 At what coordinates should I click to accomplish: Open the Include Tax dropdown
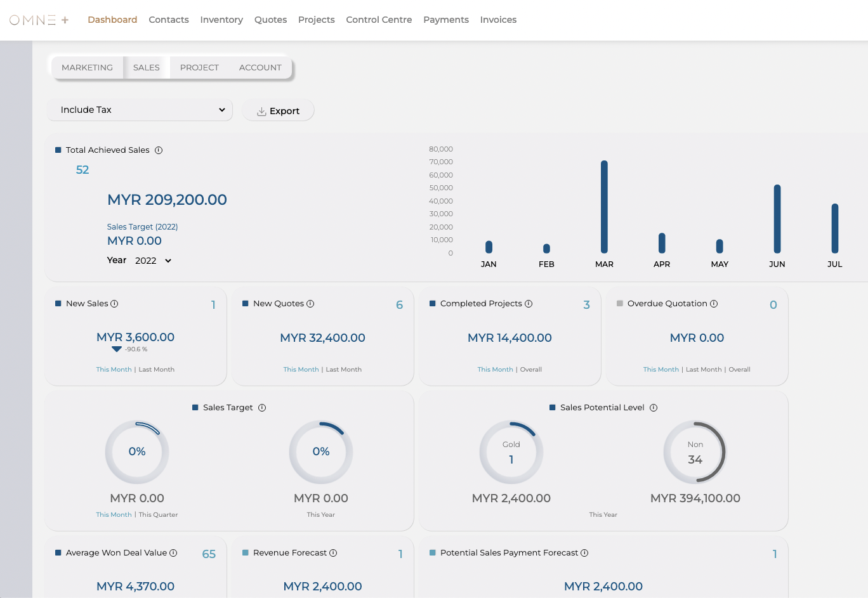tap(140, 110)
